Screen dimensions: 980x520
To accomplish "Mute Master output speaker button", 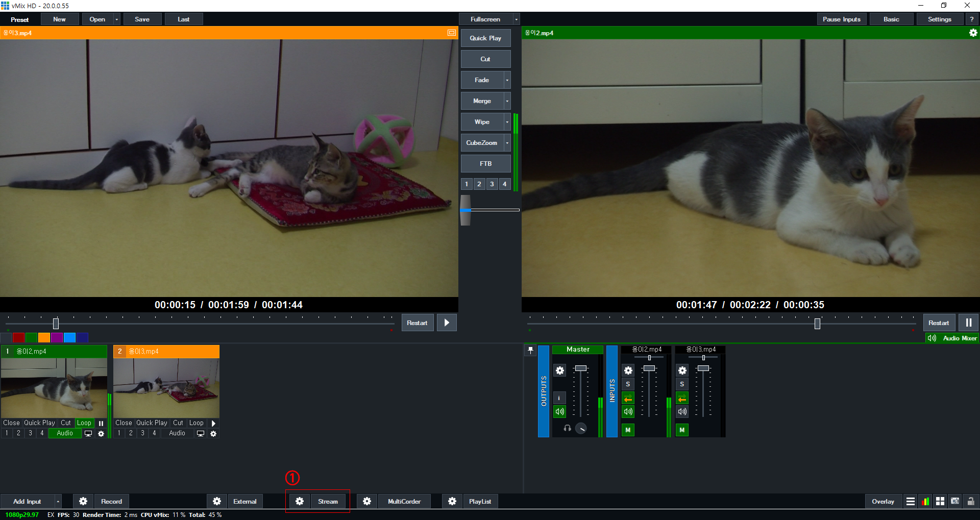I will click(x=559, y=411).
